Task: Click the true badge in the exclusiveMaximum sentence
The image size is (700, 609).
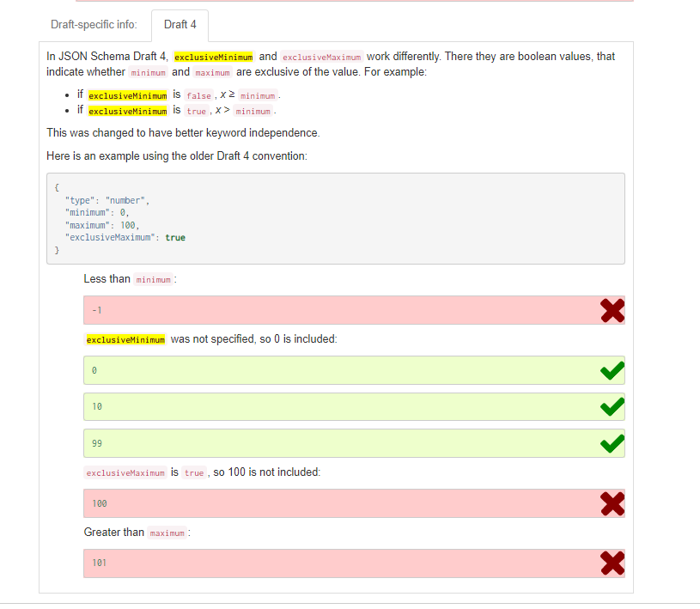Action: pyautogui.click(x=194, y=472)
